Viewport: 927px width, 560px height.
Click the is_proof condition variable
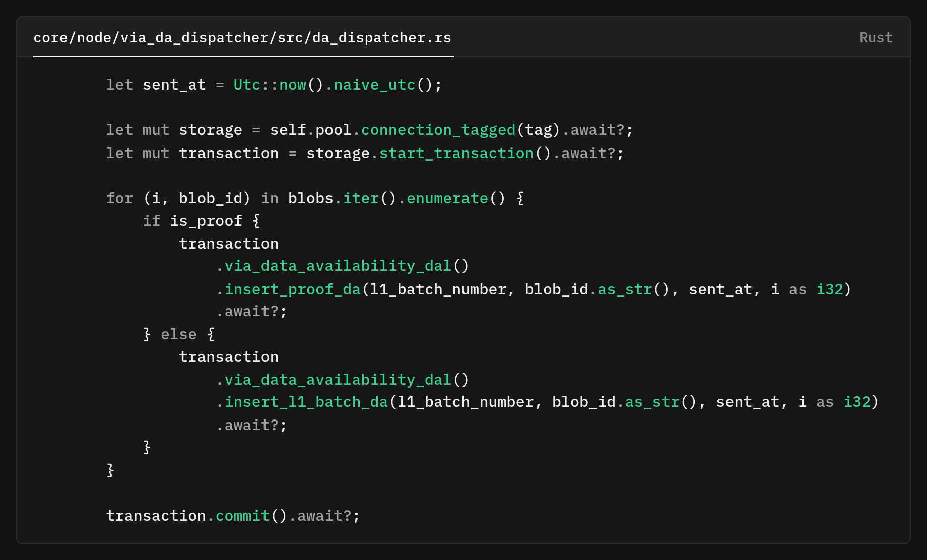click(206, 221)
